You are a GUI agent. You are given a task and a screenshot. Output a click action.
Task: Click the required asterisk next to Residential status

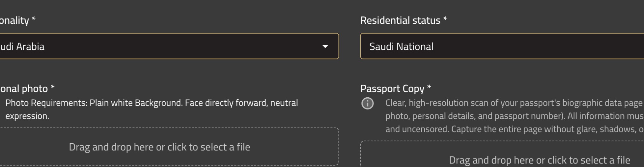[x=445, y=19]
